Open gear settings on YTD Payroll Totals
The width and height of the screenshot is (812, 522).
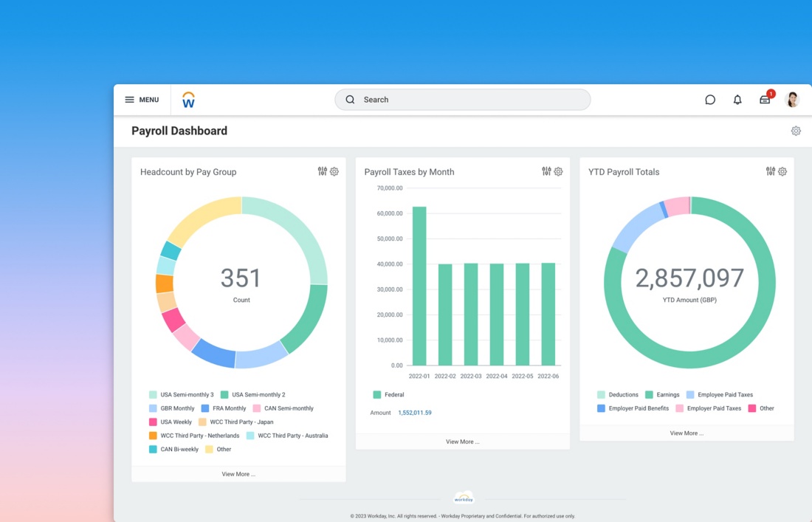coord(782,171)
